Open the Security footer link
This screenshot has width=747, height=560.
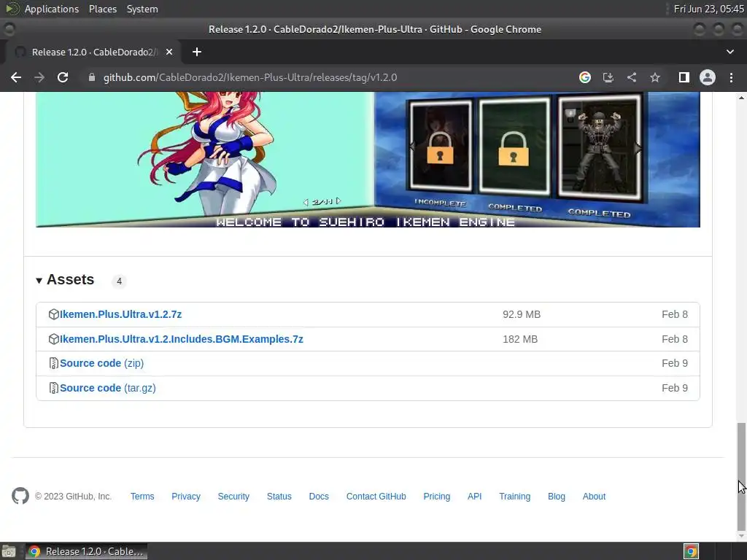pyautogui.click(x=233, y=496)
